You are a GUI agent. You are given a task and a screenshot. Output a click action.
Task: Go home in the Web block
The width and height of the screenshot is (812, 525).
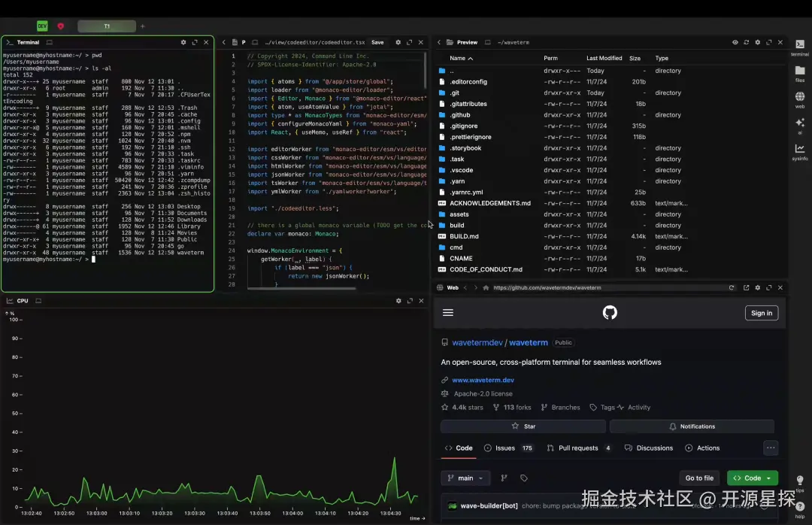[486, 287]
